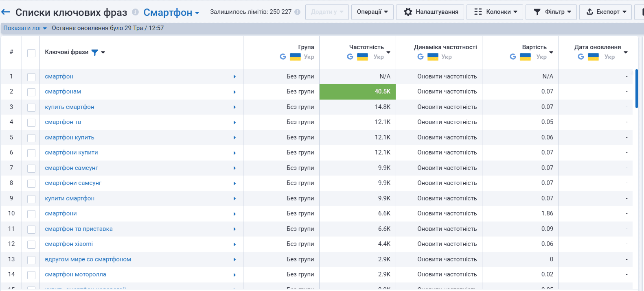Expand arrow on смартфони самсунг row

coord(234,183)
